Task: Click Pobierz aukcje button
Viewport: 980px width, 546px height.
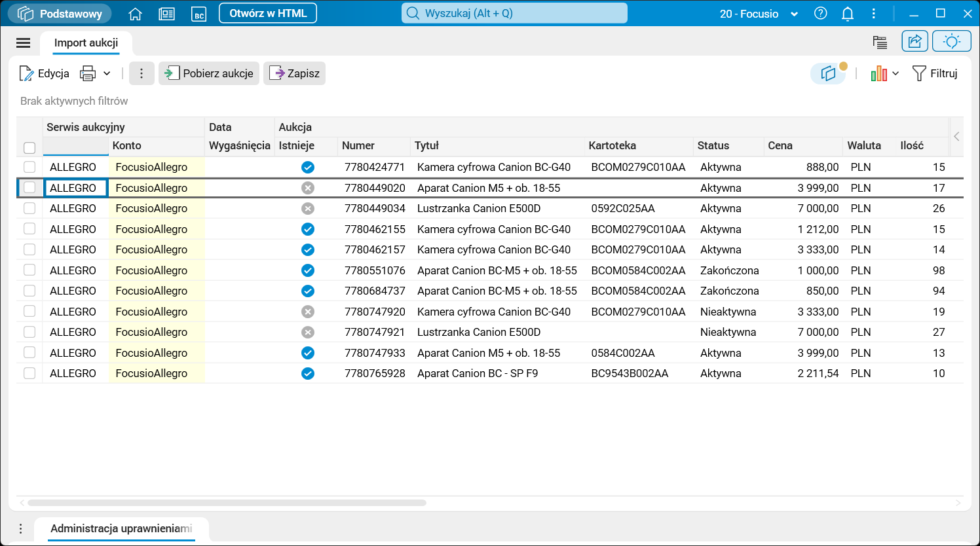Action: tap(209, 73)
